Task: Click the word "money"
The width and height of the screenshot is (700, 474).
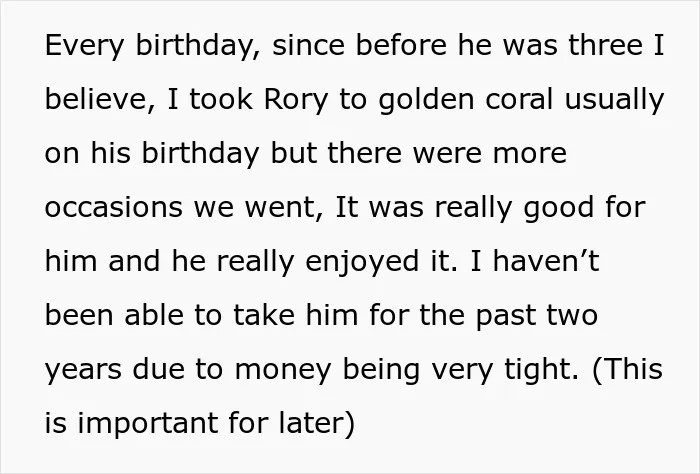Action: [x=283, y=371]
